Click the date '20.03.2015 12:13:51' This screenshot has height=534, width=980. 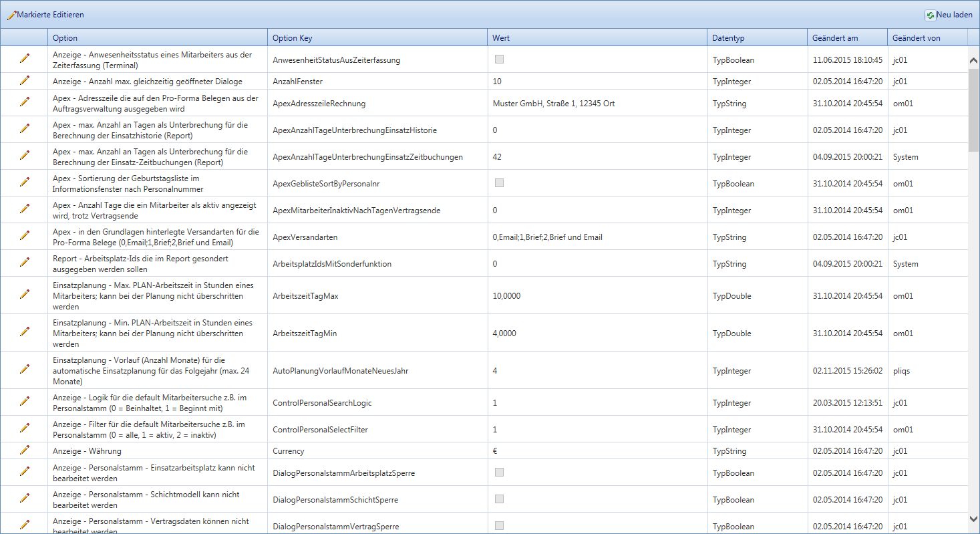(x=848, y=403)
